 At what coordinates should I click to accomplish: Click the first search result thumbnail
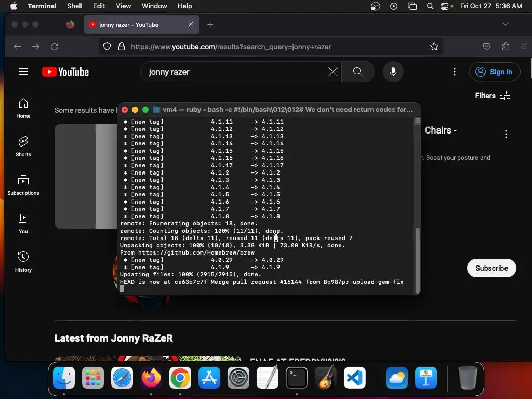[x=86, y=176]
